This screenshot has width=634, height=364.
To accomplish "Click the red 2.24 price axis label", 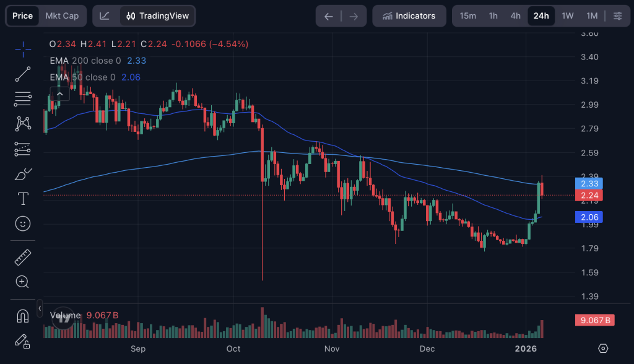I will click(x=588, y=194).
